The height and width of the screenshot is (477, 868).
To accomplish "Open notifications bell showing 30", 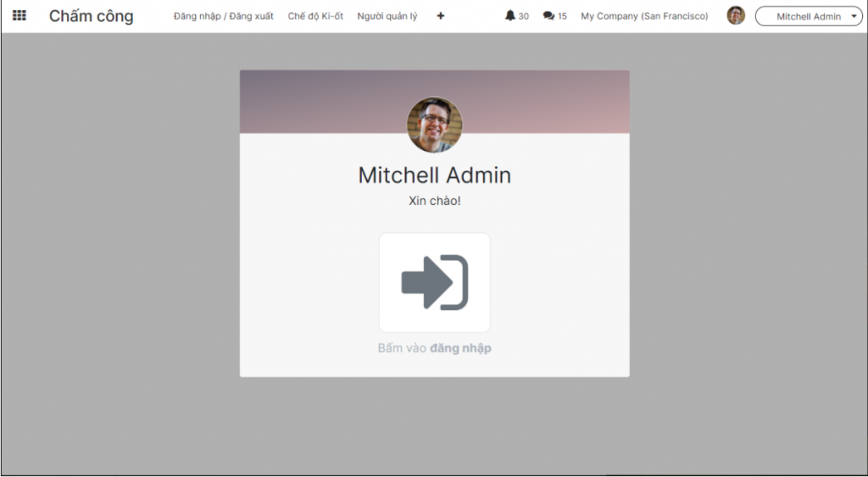I will pos(516,16).
